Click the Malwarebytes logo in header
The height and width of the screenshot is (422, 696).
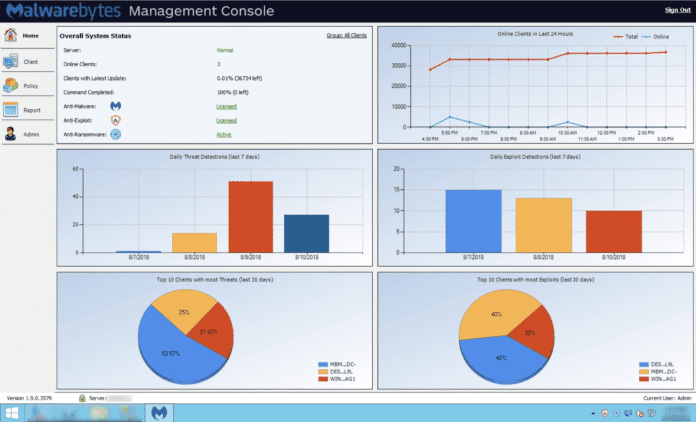(x=63, y=11)
